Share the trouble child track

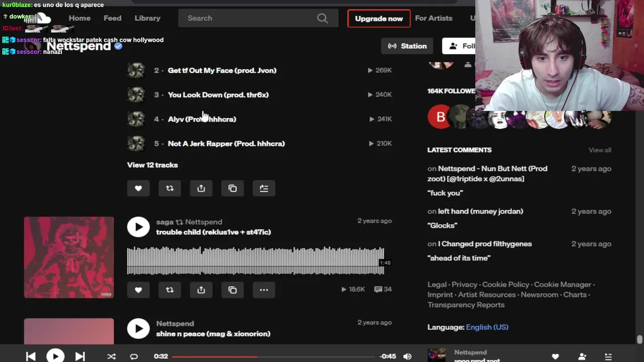[x=201, y=290]
